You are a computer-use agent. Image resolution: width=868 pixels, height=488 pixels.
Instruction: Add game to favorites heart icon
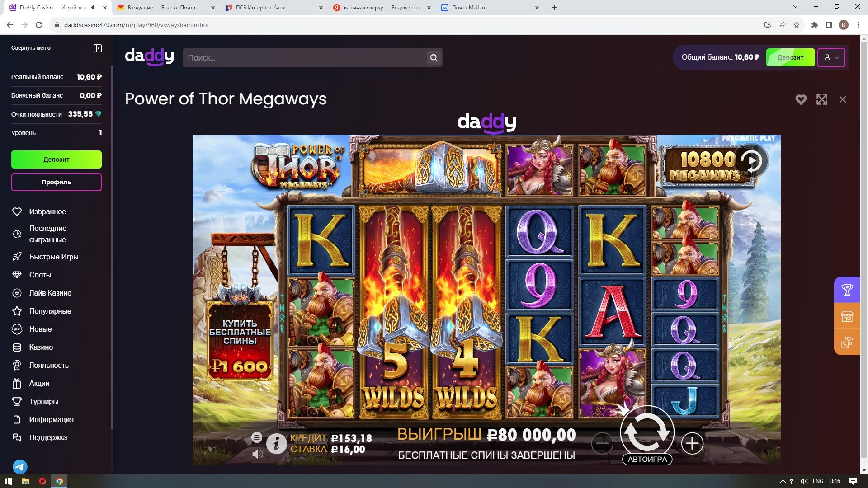801,99
